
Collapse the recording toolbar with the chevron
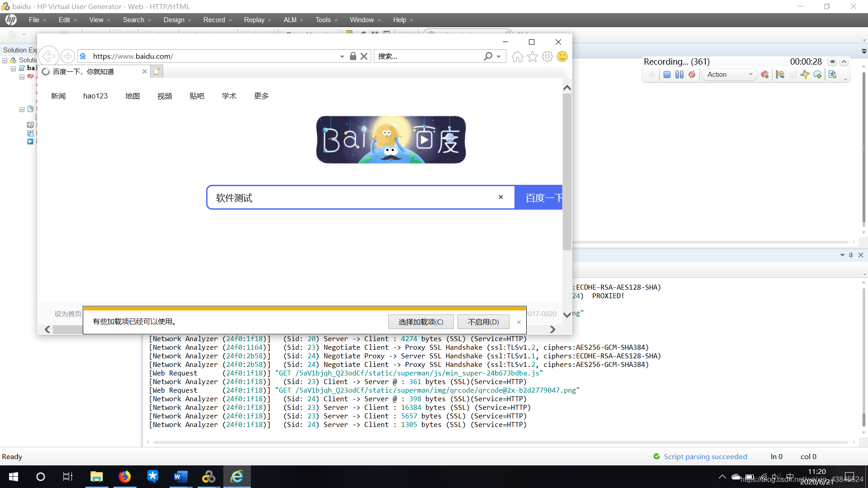click(844, 62)
